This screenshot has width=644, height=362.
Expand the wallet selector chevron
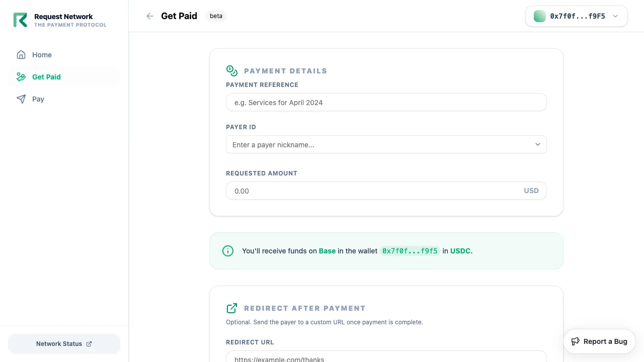click(x=615, y=16)
